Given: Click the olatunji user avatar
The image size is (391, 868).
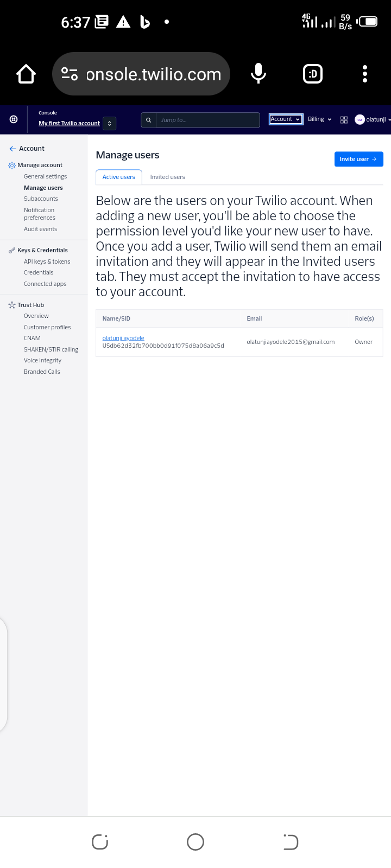Looking at the screenshot, I should point(360,120).
